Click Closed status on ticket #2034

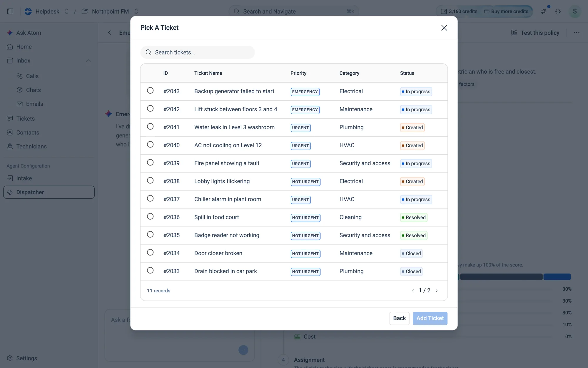tap(411, 253)
